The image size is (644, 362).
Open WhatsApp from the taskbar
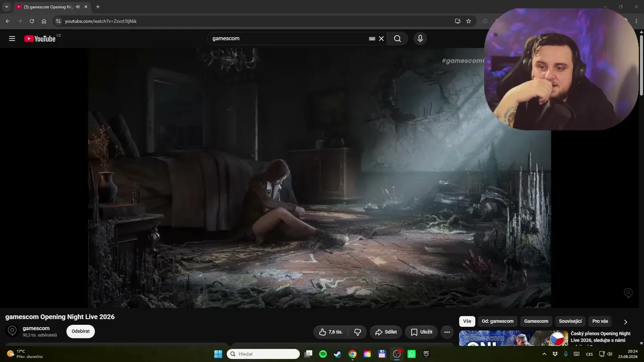(x=412, y=354)
